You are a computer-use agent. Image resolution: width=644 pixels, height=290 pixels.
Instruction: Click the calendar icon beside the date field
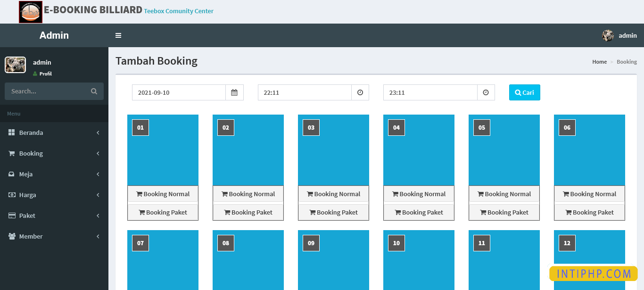pos(234,92)
